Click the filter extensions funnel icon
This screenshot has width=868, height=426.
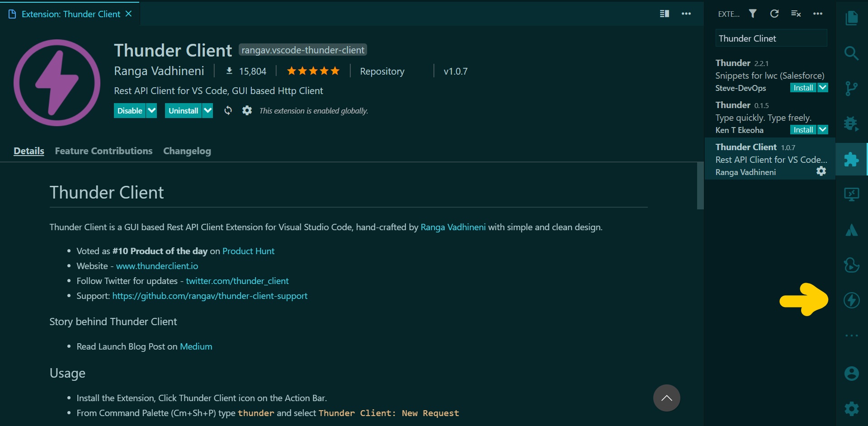click(753, 14)
